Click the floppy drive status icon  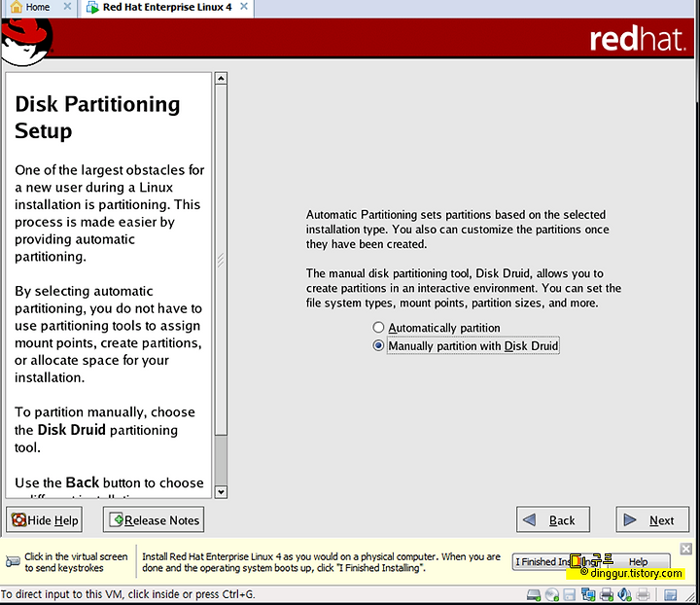click(x=569, y=595)
